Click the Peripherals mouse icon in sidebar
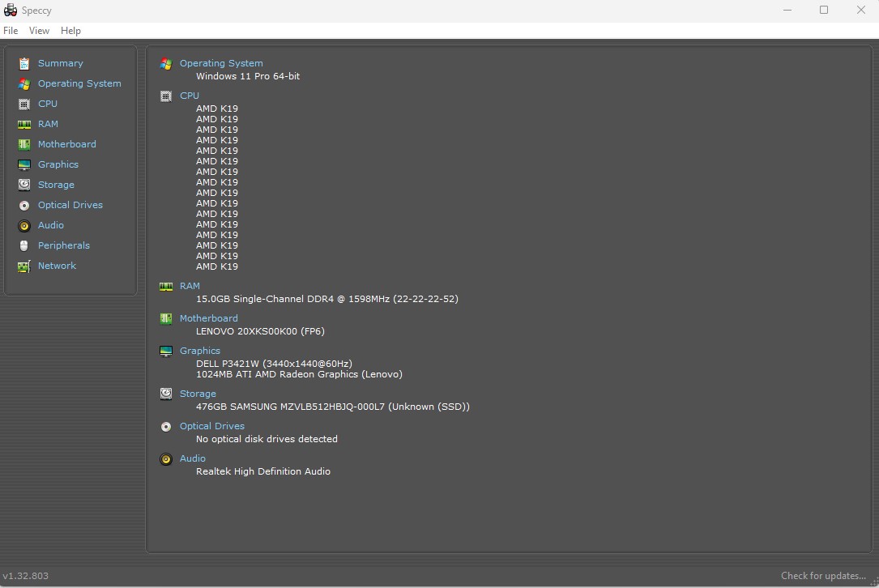This screenshot has width=879, height=588. [x=24, y=246]
